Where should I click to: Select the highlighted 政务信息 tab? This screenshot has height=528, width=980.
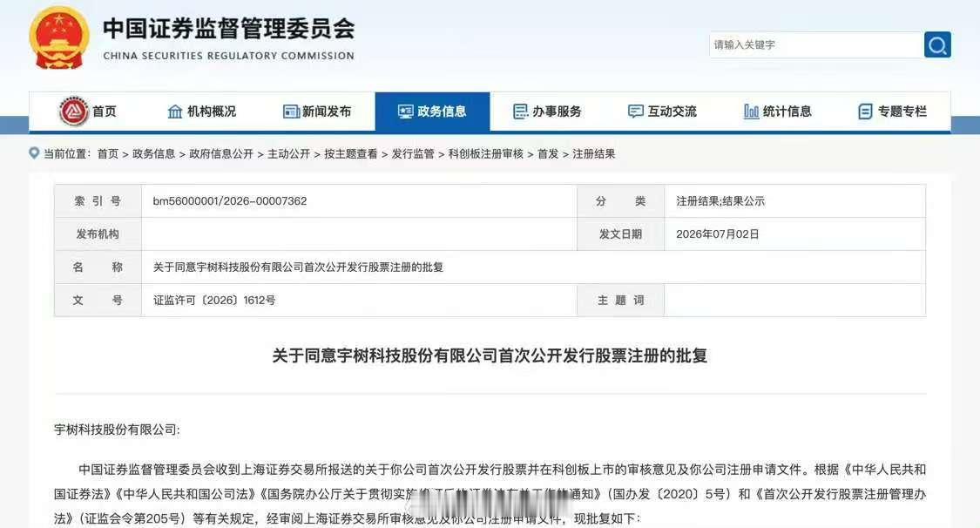tap(432, 112)
